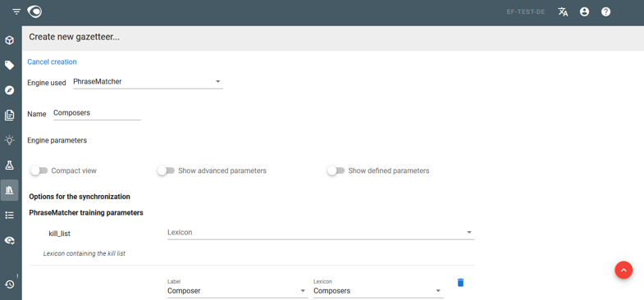Viewport: 644px width, 300px height.
Task: Open the books gazetteer icon in the sidebar
Action: point(10,190)
